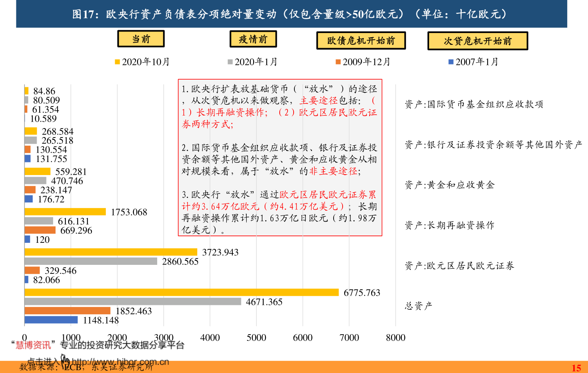Click axis tick label 8000
Viewport: 588px width, 373px height.
[396, 337]
